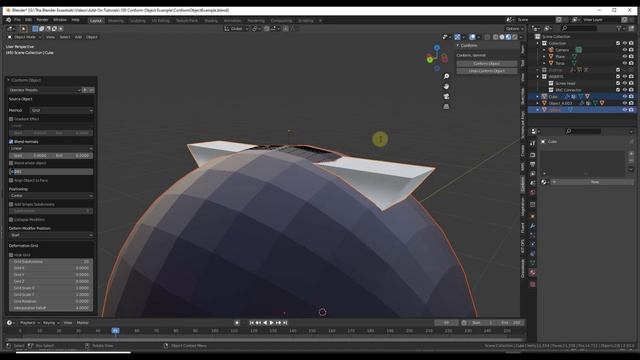The height and width of the screenshot is (360, 640).
Task: Switch to the Modeling workspace tab
Action: click(x=116, y=20)
